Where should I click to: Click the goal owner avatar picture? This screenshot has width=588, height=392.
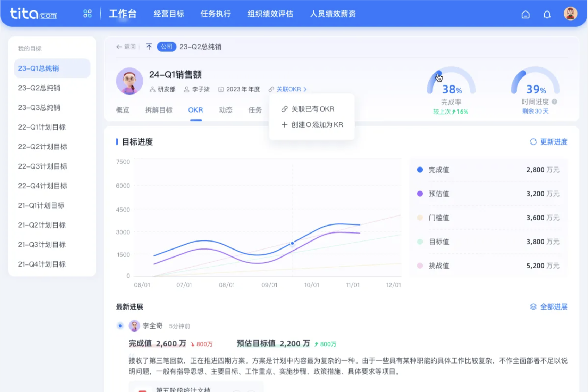(129, 81)
